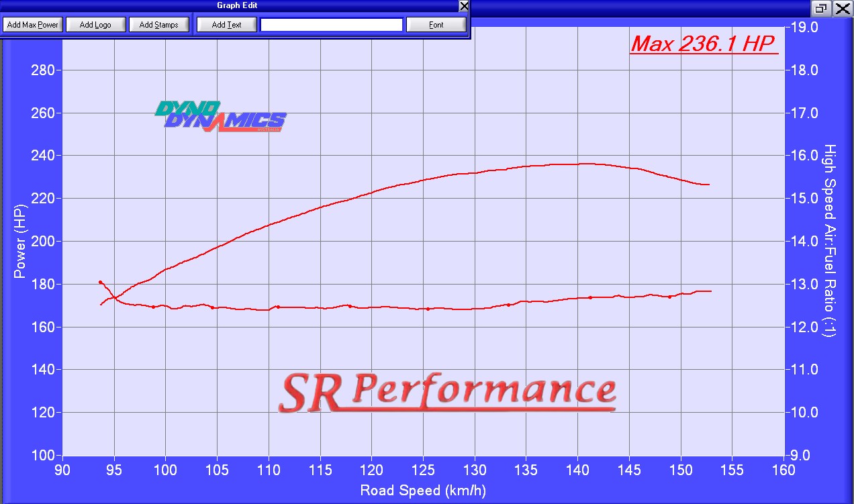The height and width of the screenshot is (504, 854).
Task: Click the 13.0 tick on Air:Fuel axis
Action: (x=804, y=284)
